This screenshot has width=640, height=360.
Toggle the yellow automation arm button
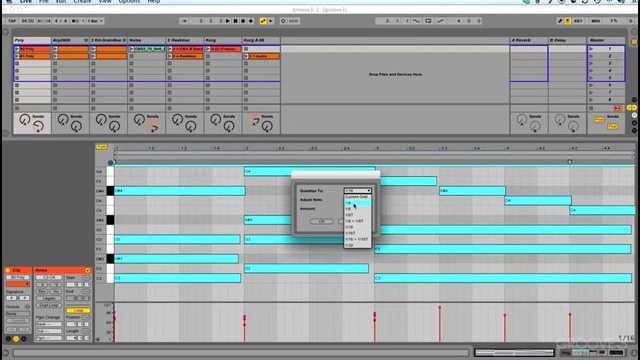point(263,21)
